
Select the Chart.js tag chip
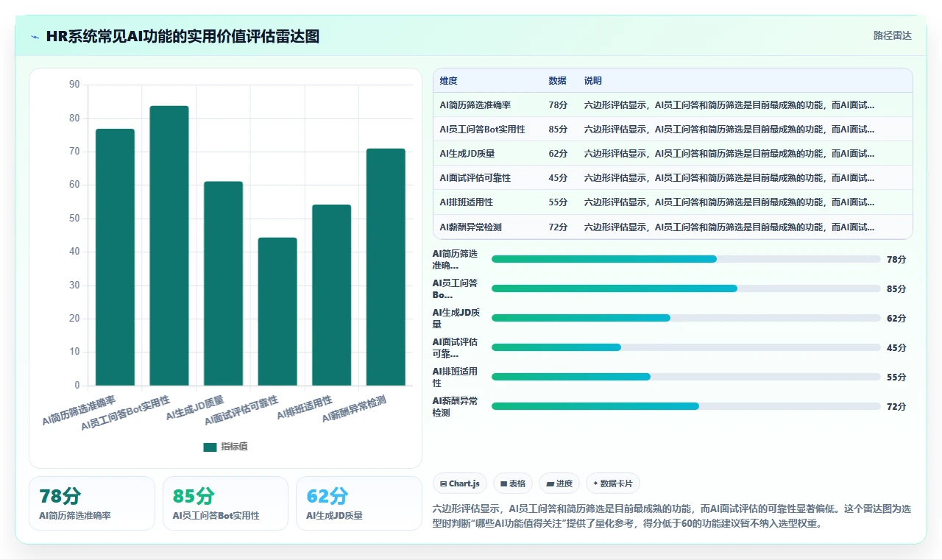coord(460,483)
